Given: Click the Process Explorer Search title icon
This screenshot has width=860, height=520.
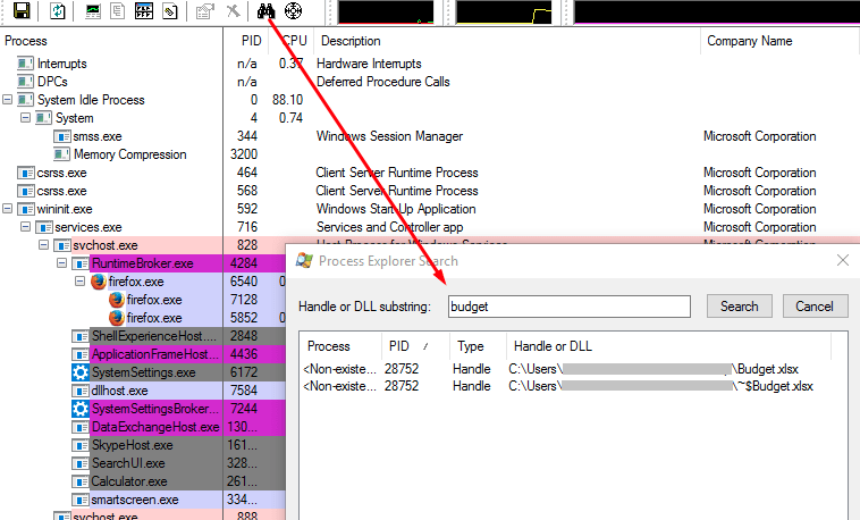Looking at the screenshot, I should pyautogui.click(x=304, y=261).
